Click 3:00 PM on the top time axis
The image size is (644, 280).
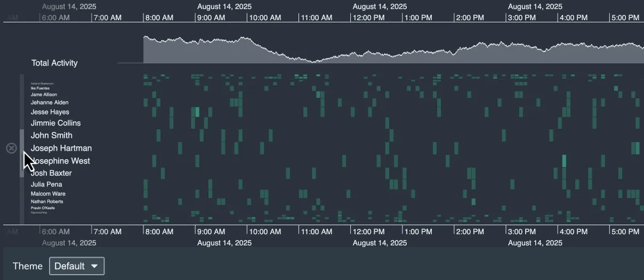tap(521, 18)
